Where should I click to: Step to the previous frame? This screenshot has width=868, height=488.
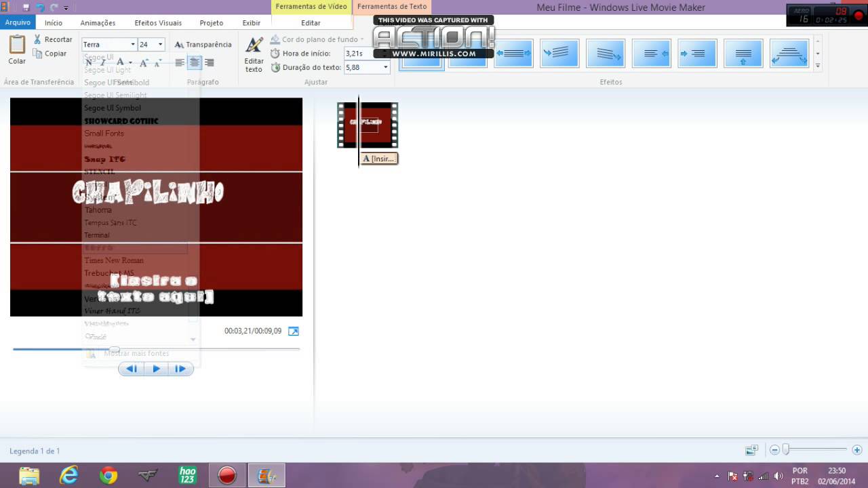[132, 369]
